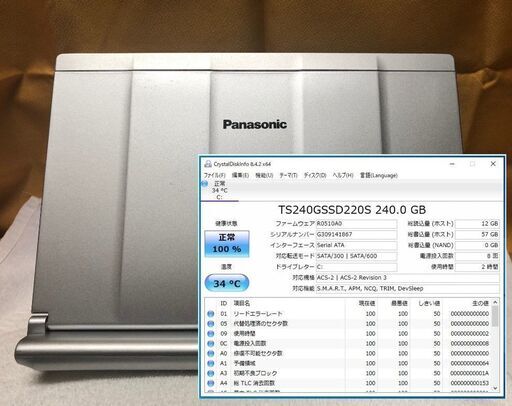Image resolution: width=512 pixels, height=406 pixels.
Task: Click the status orb of attribute row 01
Action: pos(211,314)
